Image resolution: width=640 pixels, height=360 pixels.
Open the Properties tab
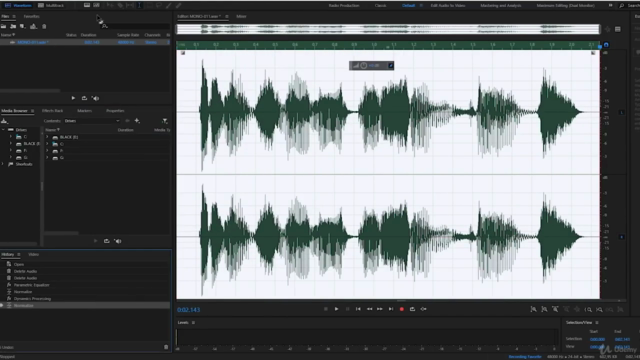coord(115,111)
